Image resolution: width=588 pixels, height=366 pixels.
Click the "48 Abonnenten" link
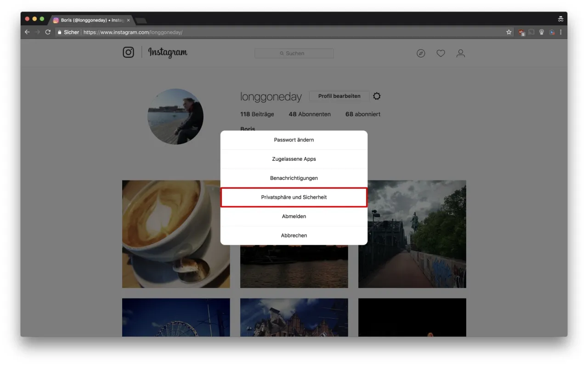coord(310,114)
